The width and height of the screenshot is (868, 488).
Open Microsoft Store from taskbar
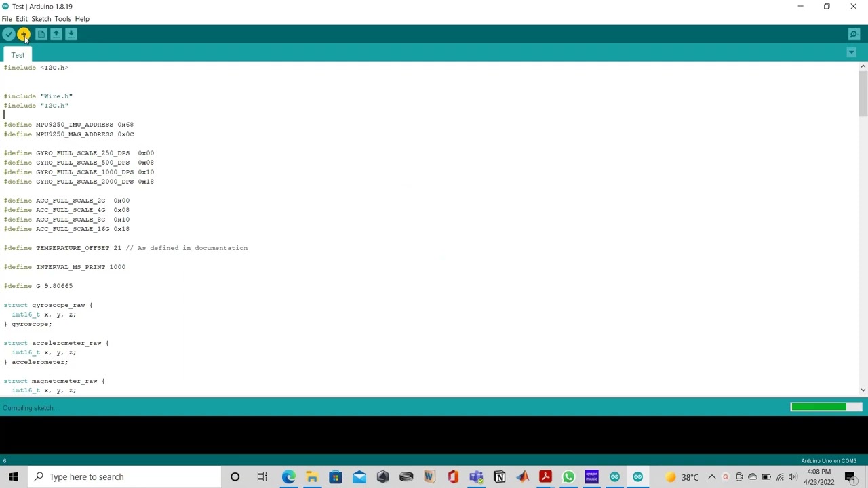coord(336,476)
